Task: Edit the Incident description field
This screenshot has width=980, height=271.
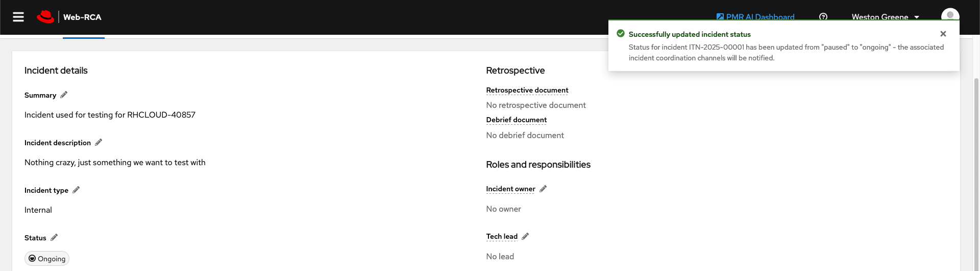Action: tap(99, 142)
